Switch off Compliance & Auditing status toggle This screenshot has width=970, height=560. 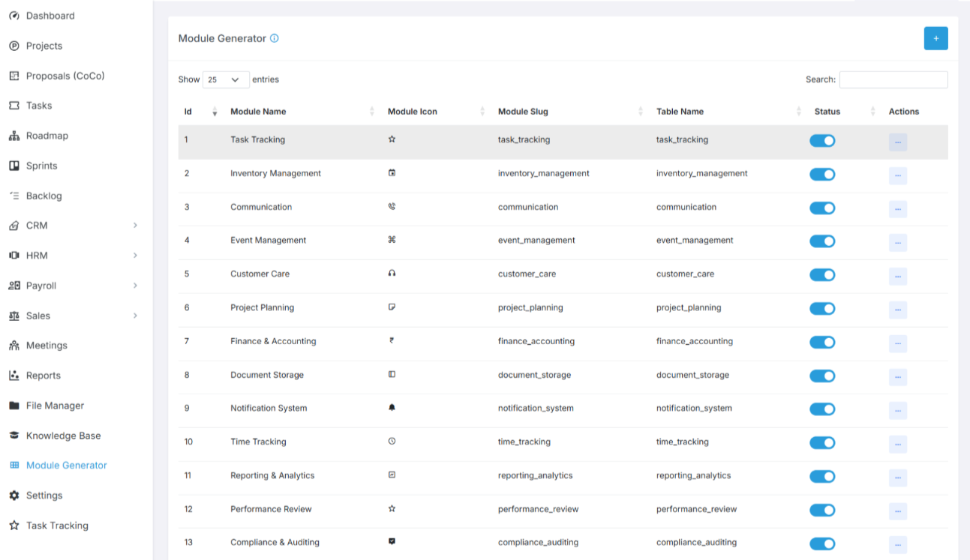tap(822, 544)
